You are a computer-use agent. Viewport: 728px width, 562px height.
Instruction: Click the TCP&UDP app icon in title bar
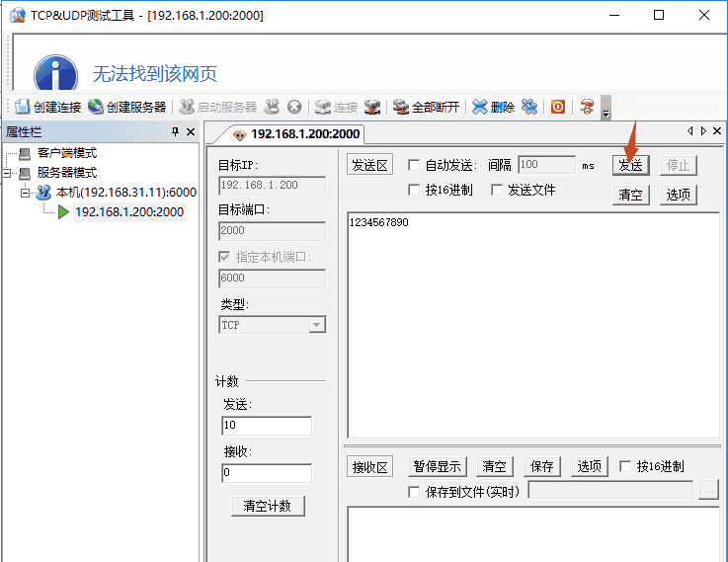(17, 16)
